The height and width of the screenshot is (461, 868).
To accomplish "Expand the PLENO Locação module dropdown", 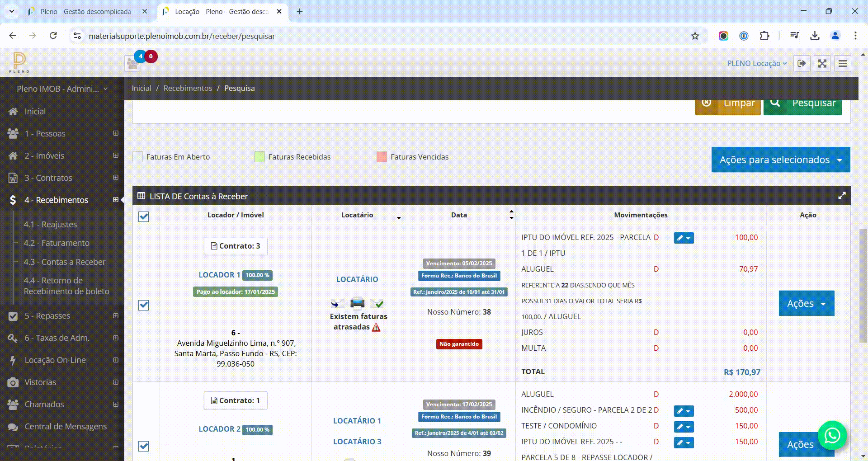I will point(757,64).
